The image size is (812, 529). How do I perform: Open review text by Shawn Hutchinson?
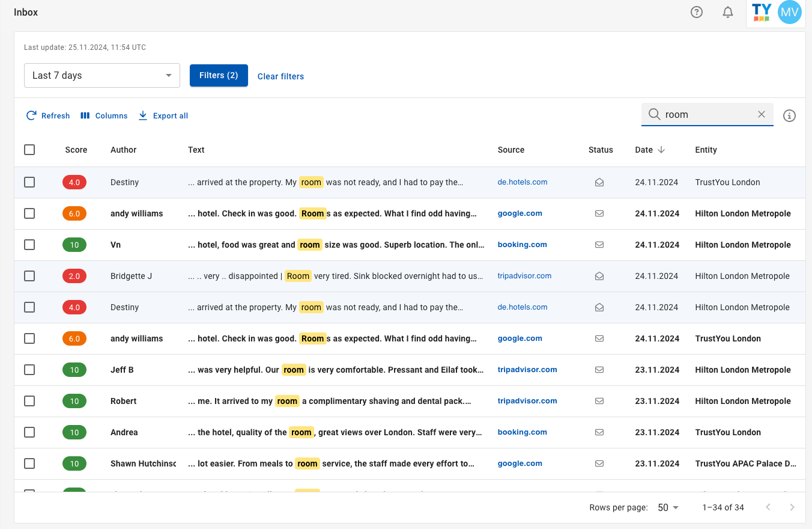coord(331,463)
